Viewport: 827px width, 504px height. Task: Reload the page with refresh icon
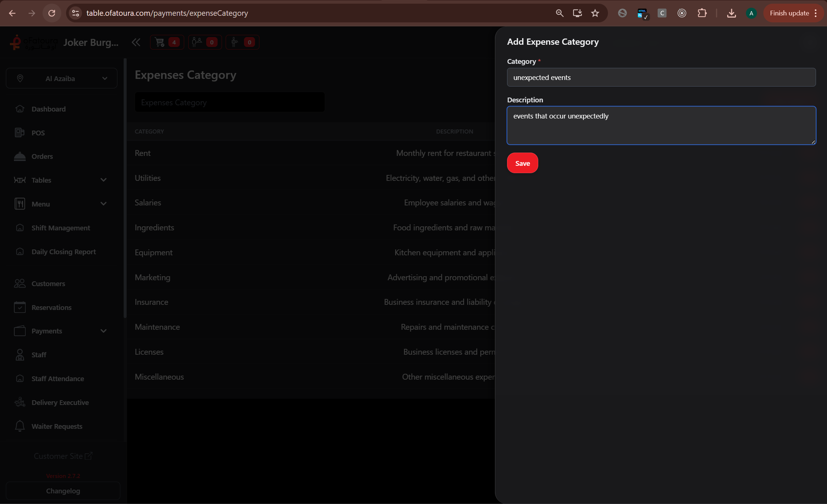(52, 13)
